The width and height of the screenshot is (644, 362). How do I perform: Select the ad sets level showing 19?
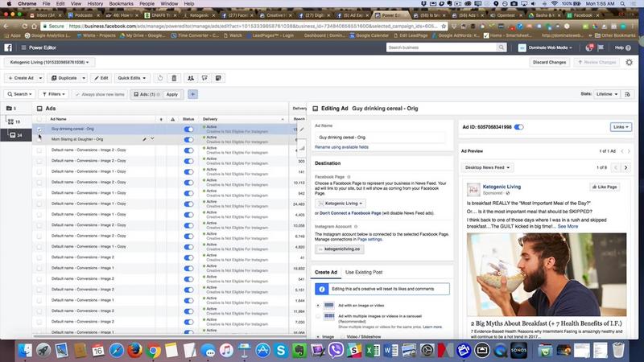pos(14,121)
